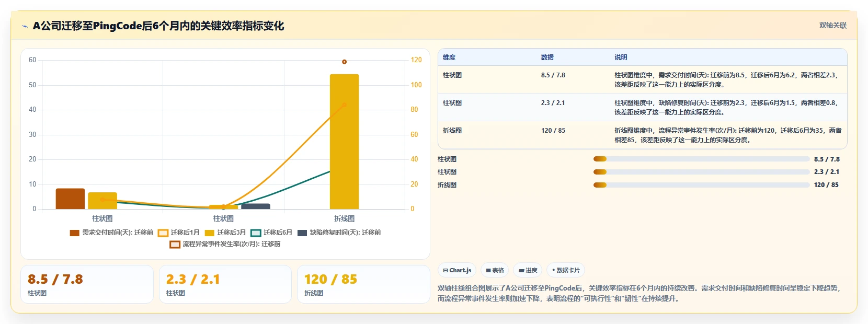Screen dimensions: 868x324
Task: Click the 双轴关联 tag in the header
Action: tap(832, 26)
